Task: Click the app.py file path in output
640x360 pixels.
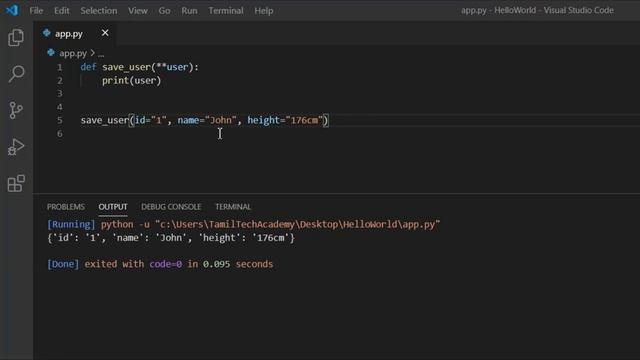Action: tap(298, 224)
